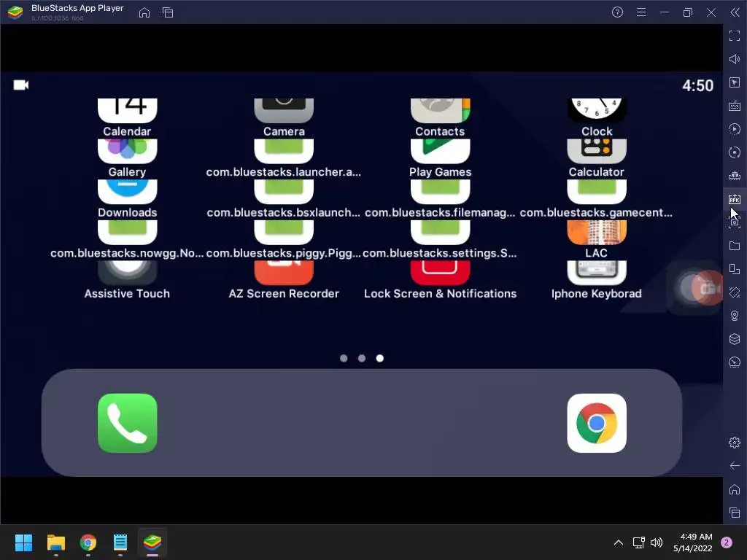Launch the Camera app
The image size is (747, 560).
coord(284,111)
